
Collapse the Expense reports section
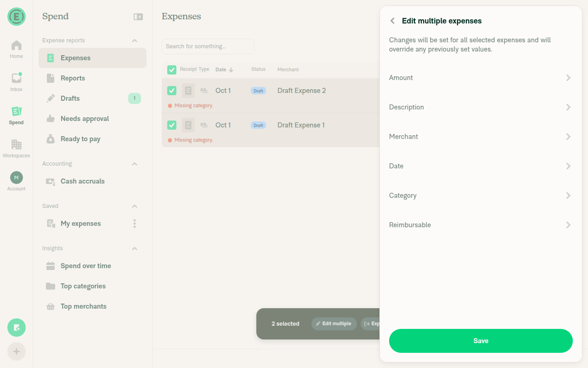coord(135,40)
